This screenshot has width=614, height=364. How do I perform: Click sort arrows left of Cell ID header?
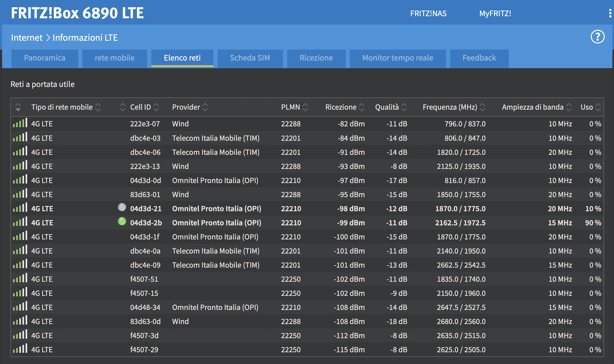(123, 107)
